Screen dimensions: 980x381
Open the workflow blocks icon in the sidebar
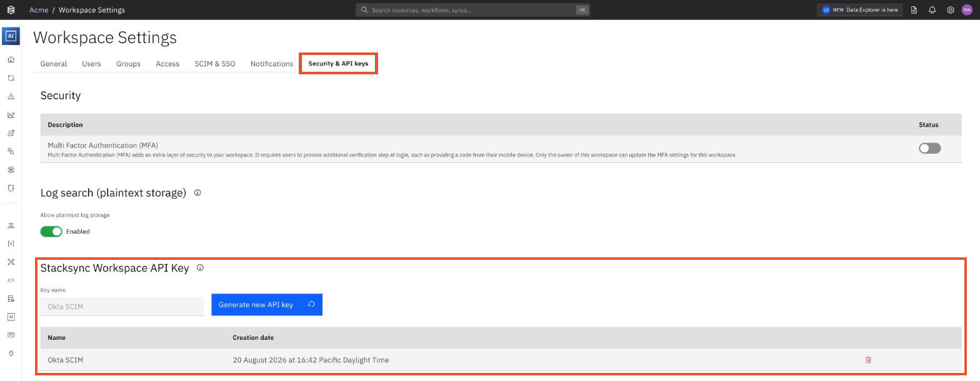[11, 133]
